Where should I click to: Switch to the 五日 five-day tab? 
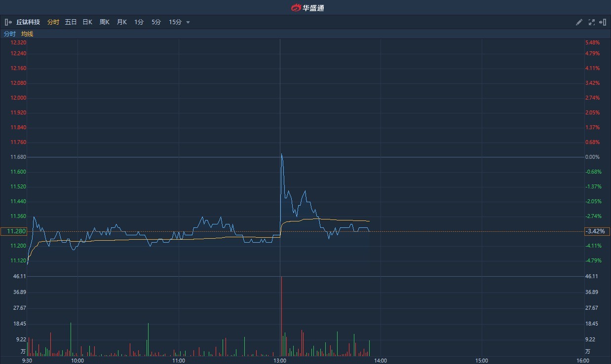tap(71, 22)
